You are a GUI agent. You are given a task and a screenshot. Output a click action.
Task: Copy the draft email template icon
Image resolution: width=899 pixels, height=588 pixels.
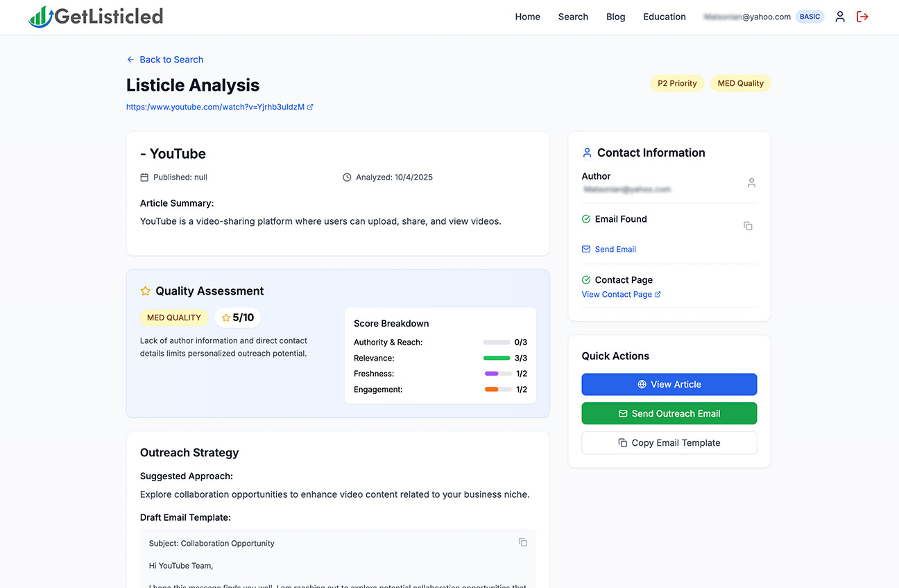click(523, 542)
